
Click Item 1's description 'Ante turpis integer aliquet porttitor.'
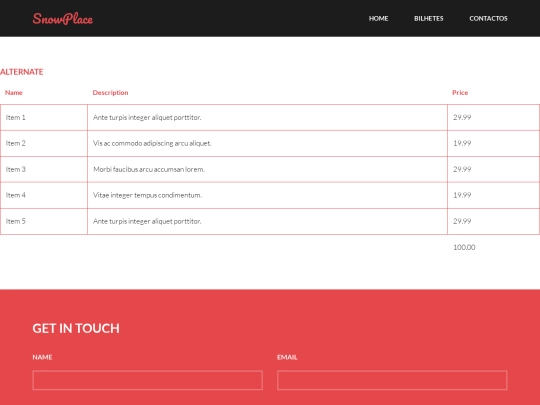[147, 117]
